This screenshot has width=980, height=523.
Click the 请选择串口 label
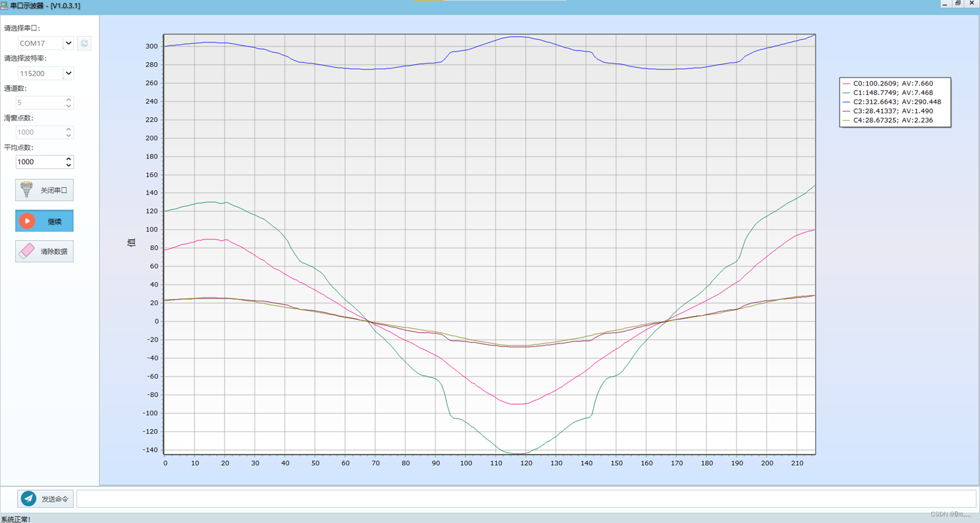click(x=22, y=28)
